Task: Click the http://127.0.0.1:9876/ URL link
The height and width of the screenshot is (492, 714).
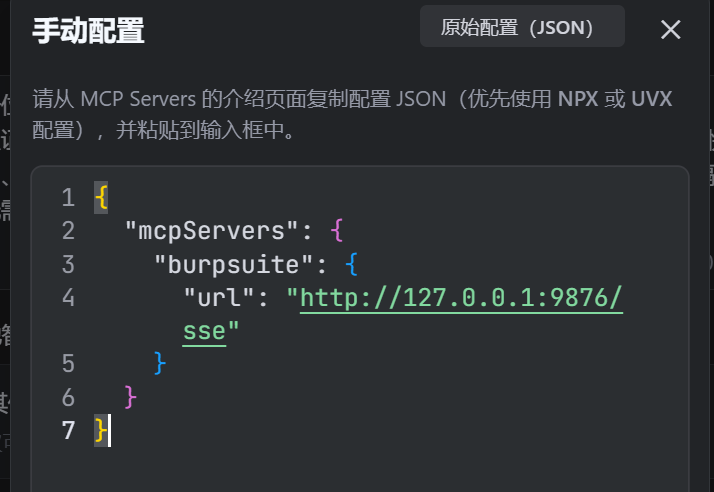Action: (x=461, y=298)
